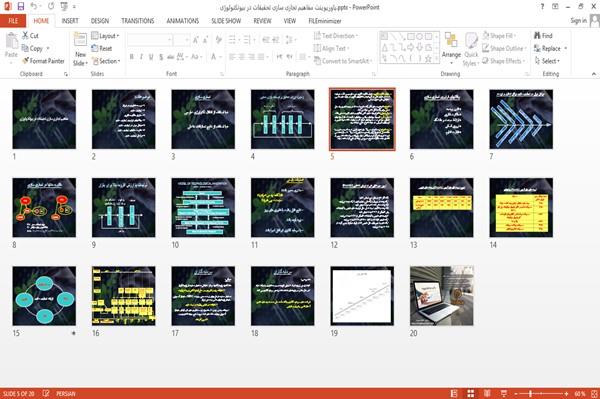Activate the Format Painter
Screen dimensions: 600x399
[43, 61]
